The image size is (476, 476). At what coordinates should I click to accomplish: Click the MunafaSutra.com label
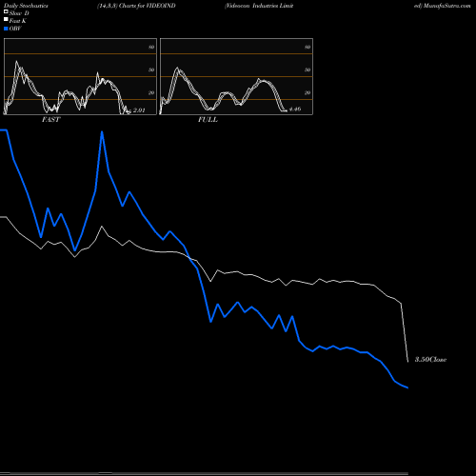[x=447, y=6]
